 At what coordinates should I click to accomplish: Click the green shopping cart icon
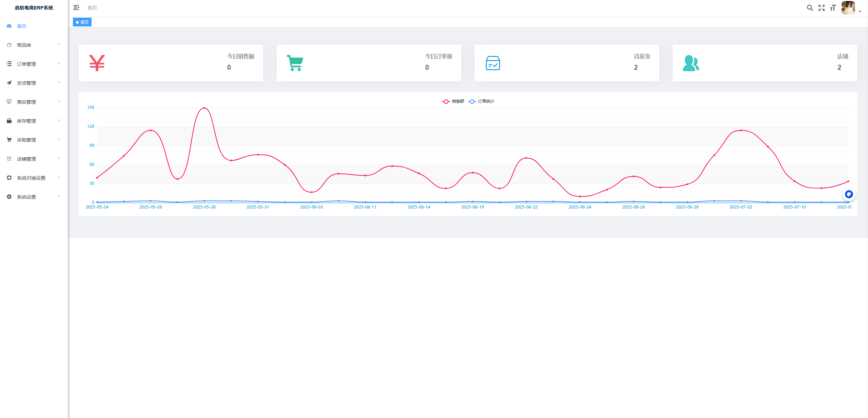coord(295,63)
